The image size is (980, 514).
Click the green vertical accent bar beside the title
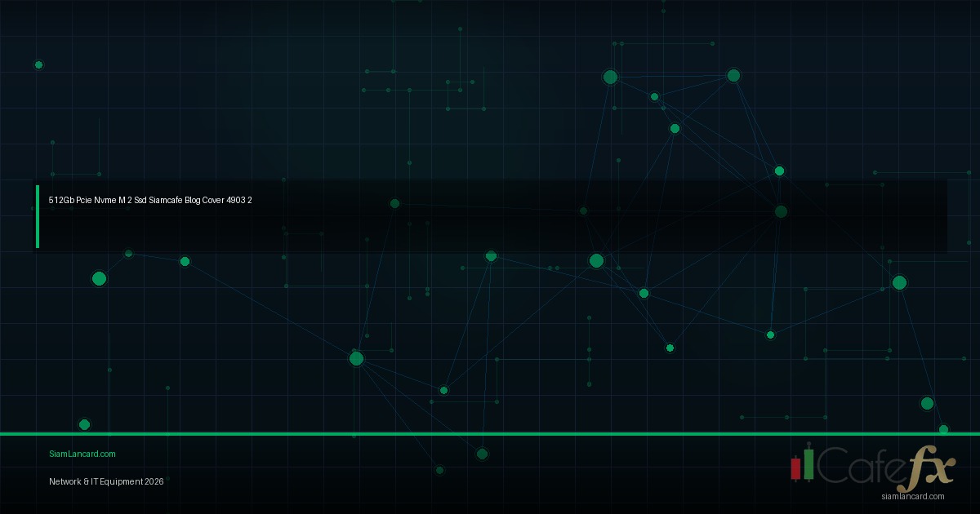click(38, 216)
